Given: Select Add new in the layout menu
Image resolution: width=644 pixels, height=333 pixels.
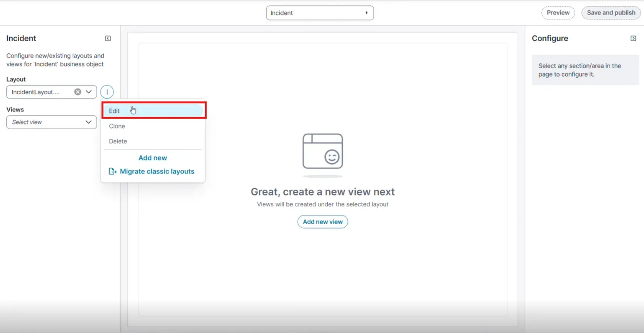Looking at the screenshot, I should (x=153, y=158).
